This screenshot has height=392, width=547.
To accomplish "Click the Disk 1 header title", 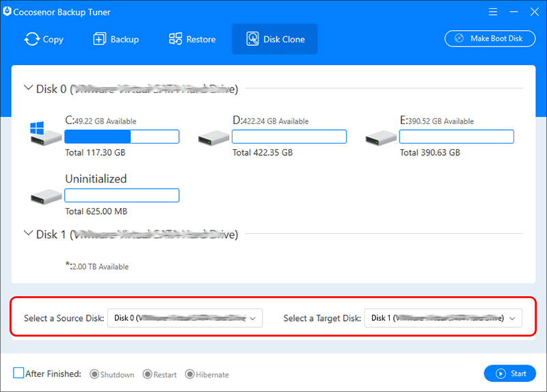I will [x=137, y=235].
